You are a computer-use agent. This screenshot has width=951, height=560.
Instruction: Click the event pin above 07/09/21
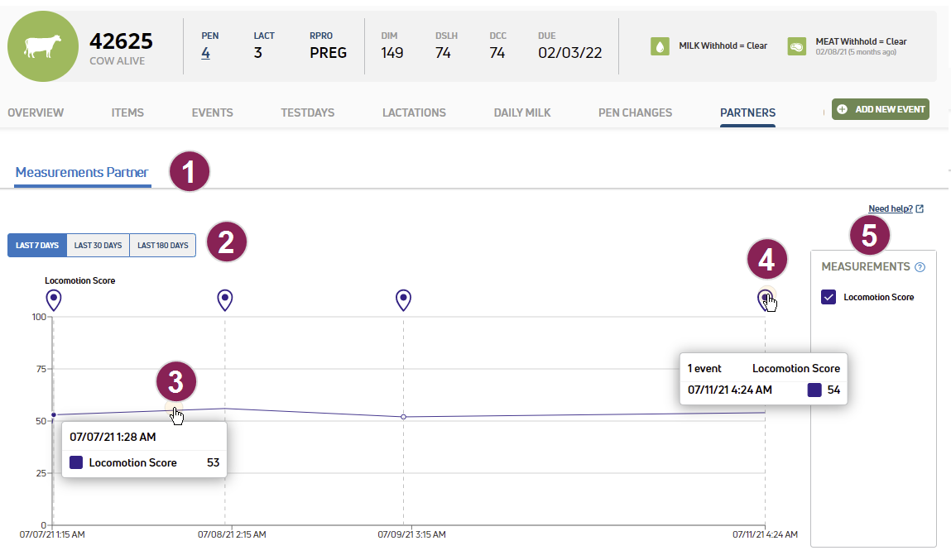click(x=403, y=299)
